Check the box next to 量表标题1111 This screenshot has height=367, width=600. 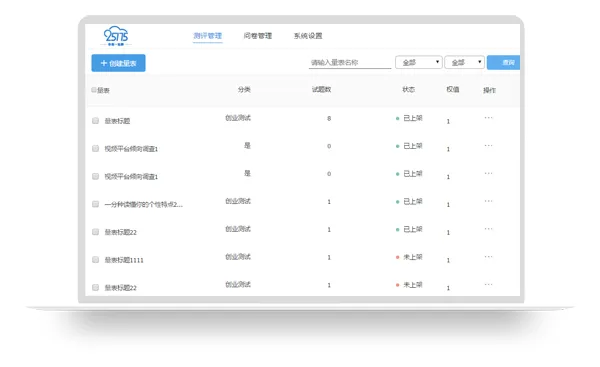pos(95,260)
